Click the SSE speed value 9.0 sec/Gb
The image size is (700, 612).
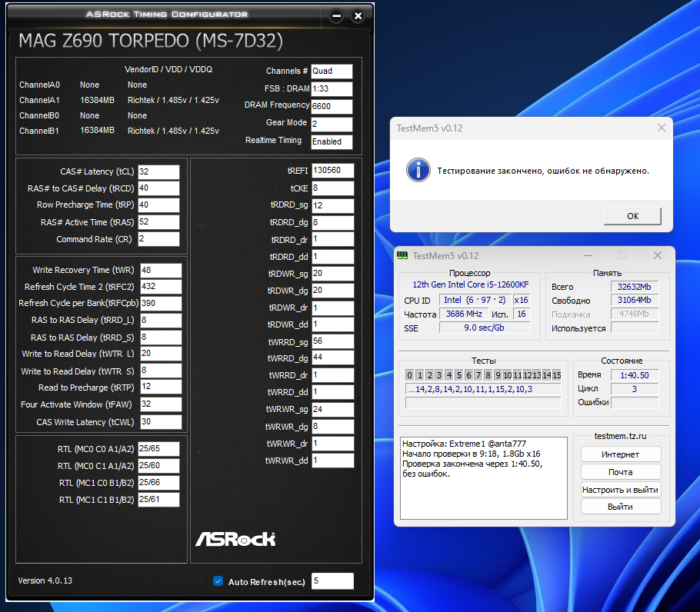(x=485, y=328)
